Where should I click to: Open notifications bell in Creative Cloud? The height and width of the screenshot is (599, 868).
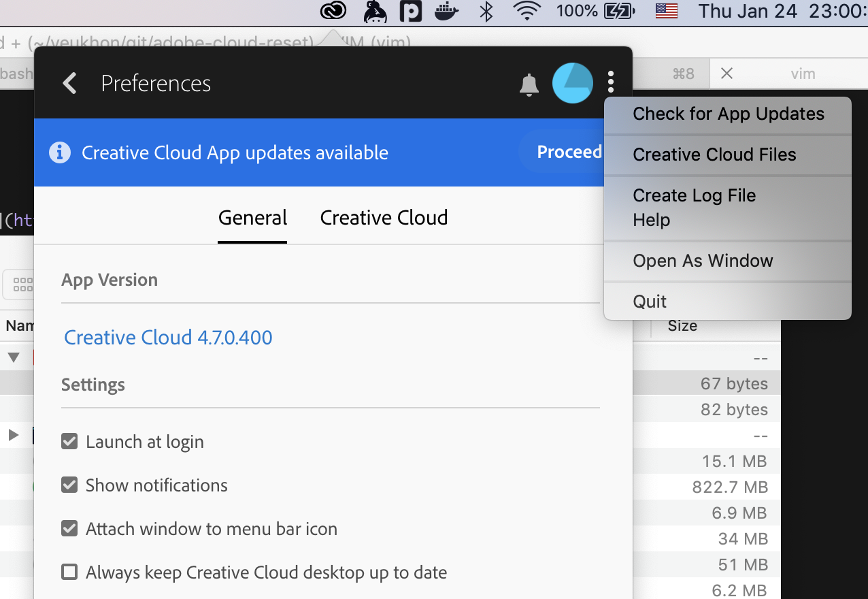[529, 84]
